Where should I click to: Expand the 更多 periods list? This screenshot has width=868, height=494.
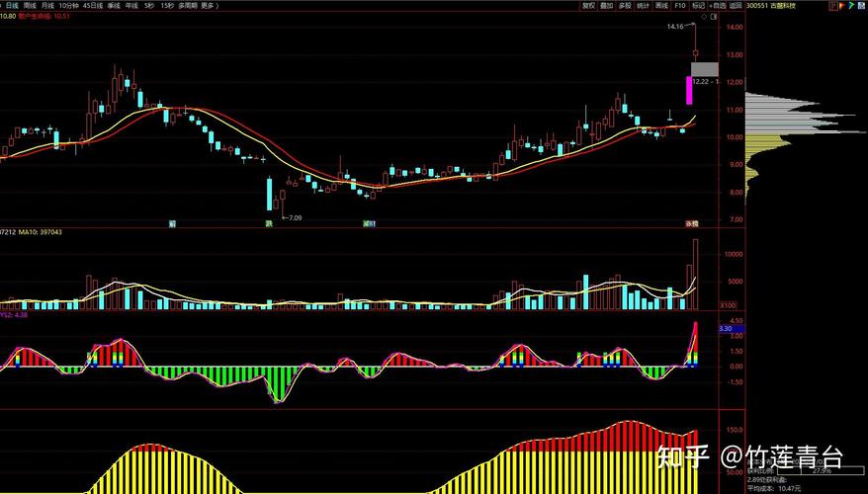(x=207, y=5)
